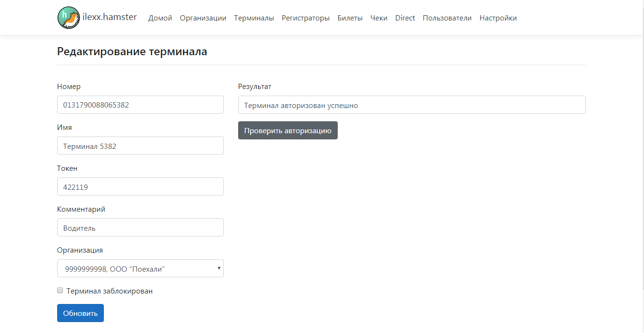Select Чеки in the navigation bar

(379, 18)
